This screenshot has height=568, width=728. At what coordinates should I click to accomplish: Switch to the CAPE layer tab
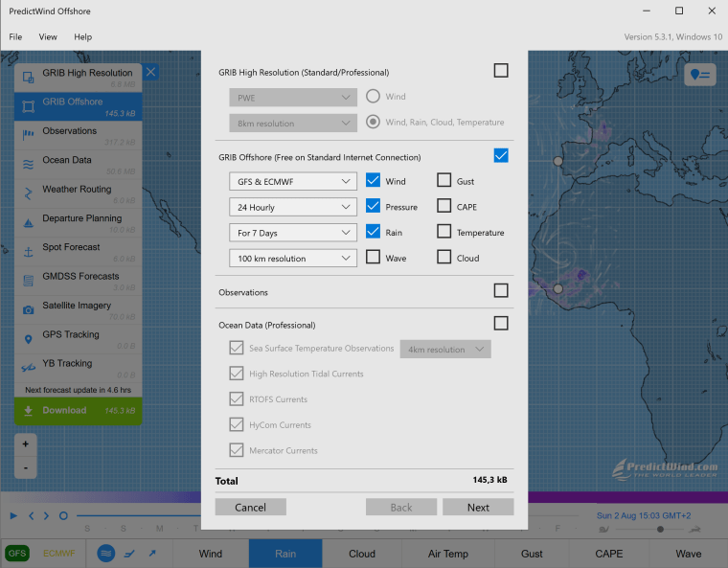coord(608,554)
